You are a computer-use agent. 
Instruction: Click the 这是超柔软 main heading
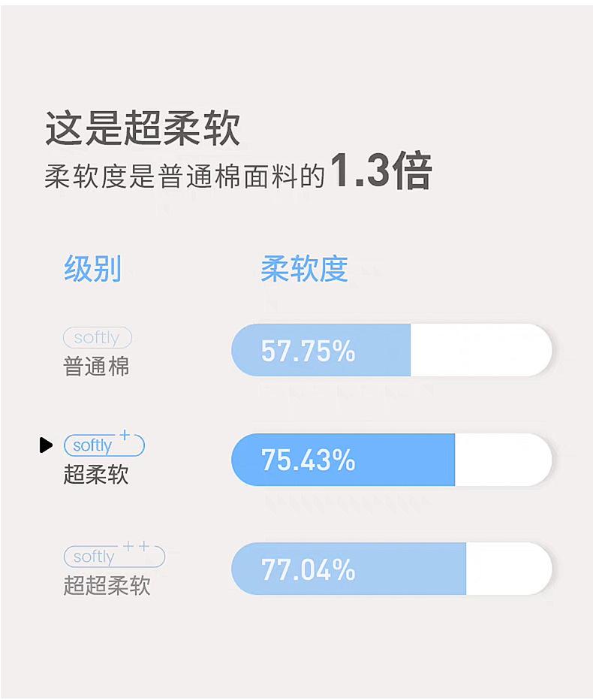click(x=143, y=128)
